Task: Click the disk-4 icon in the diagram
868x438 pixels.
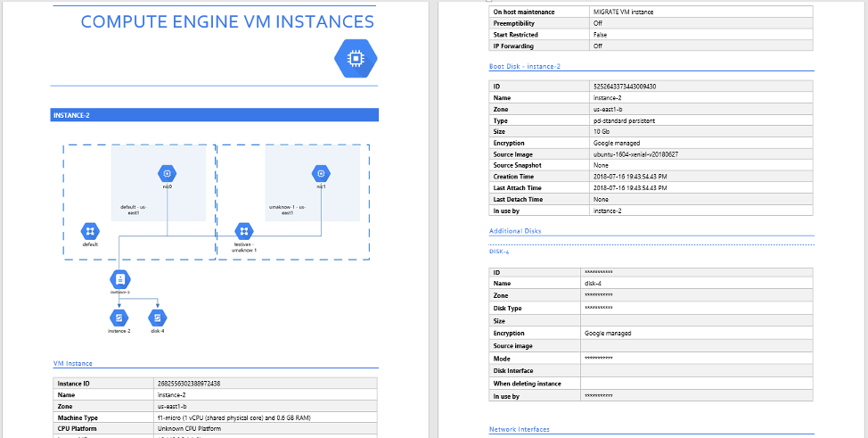Action: [158, 318]
